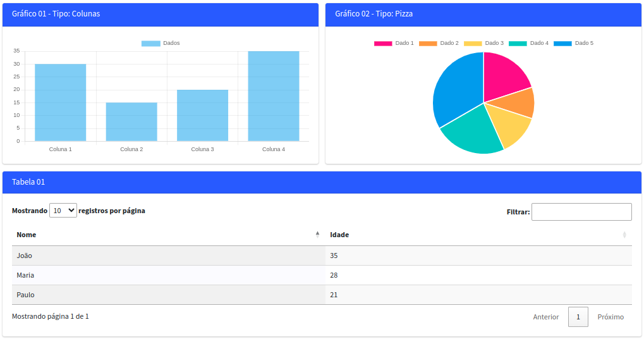Click the Coluna 4 bar in chart
644x339 pixels.
pyautogui.click(x=274, y=96)
